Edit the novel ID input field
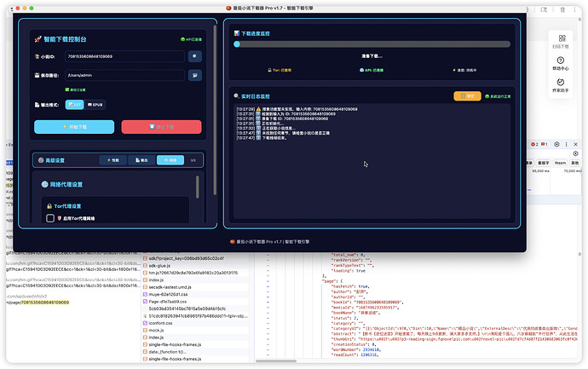588x369 pixels. (x=124, y=56)
